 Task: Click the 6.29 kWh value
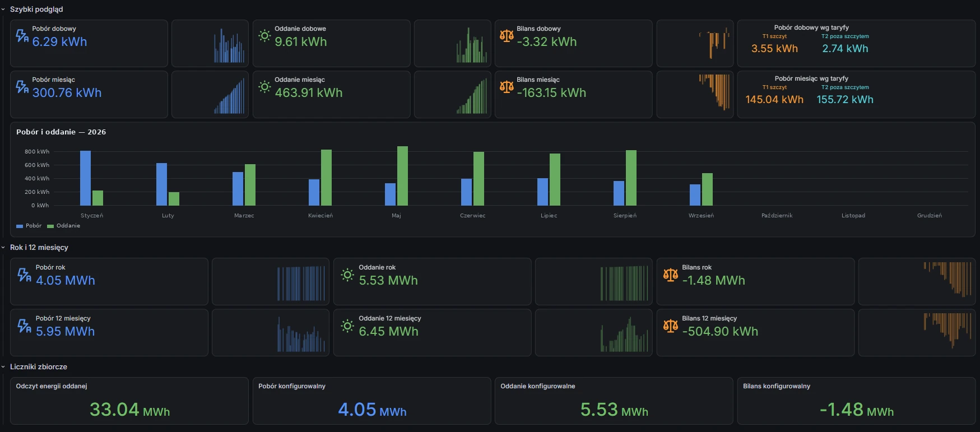[x=59, y=42]
